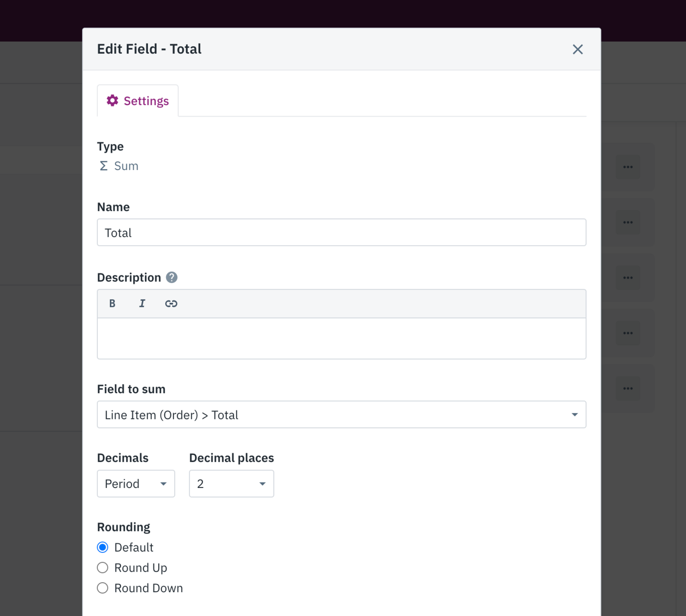Change the Decimals separator from Period
Image resolution: width=686 pixels, height=616 pixels.
click(x=135, y=483)
